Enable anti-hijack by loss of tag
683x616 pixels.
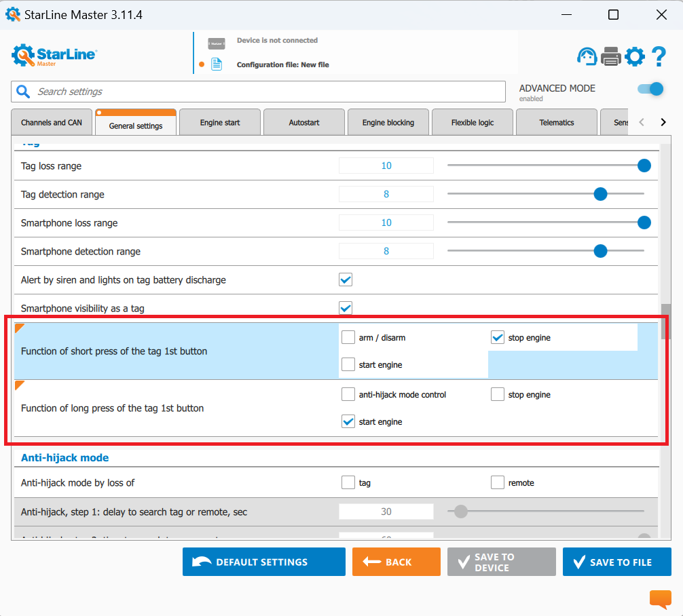pos(348,482)
